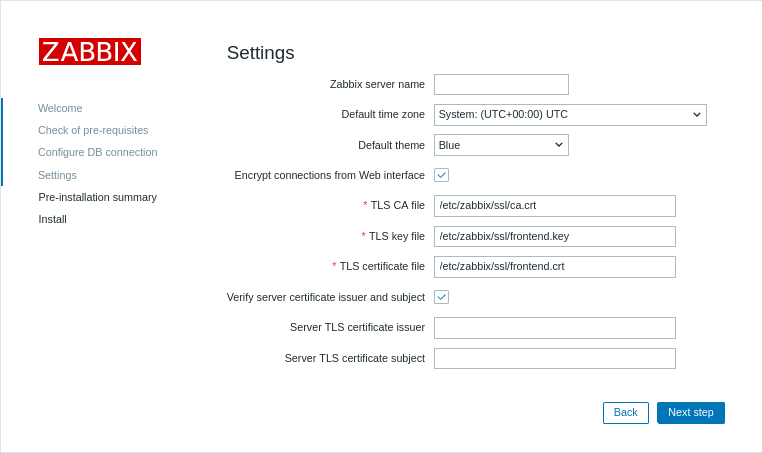Open Configure DB connection step
Screen dimensions: 762x453
(97, 152)
